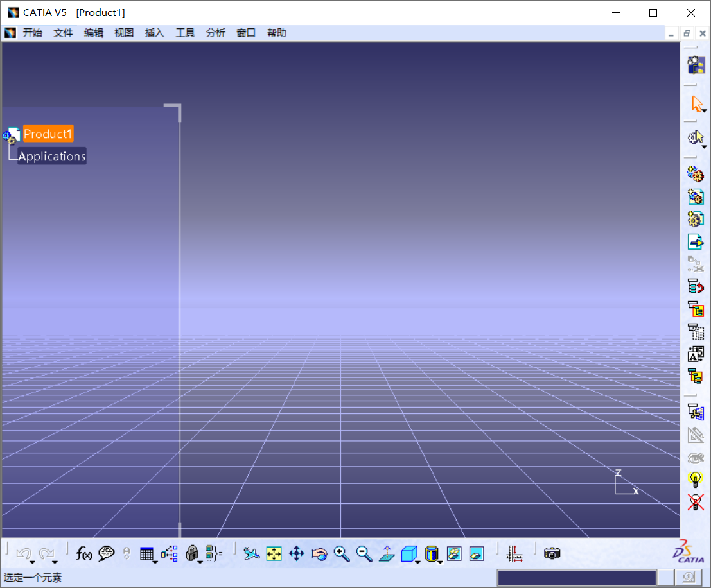This screenshot has width=711, height=588.
Task: Open the knowledge Comment icon in bottom toolbar
Action: 107,553
